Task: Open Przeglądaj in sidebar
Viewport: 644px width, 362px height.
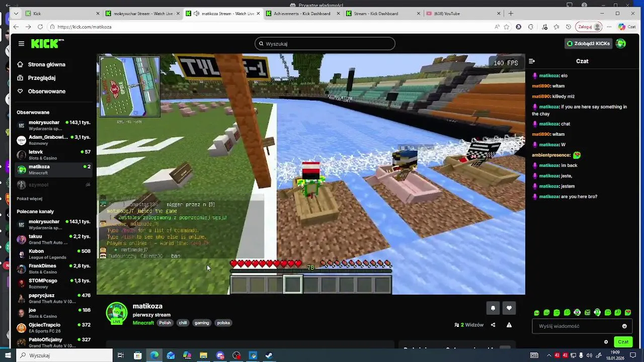Action: (x=42, y=78)
